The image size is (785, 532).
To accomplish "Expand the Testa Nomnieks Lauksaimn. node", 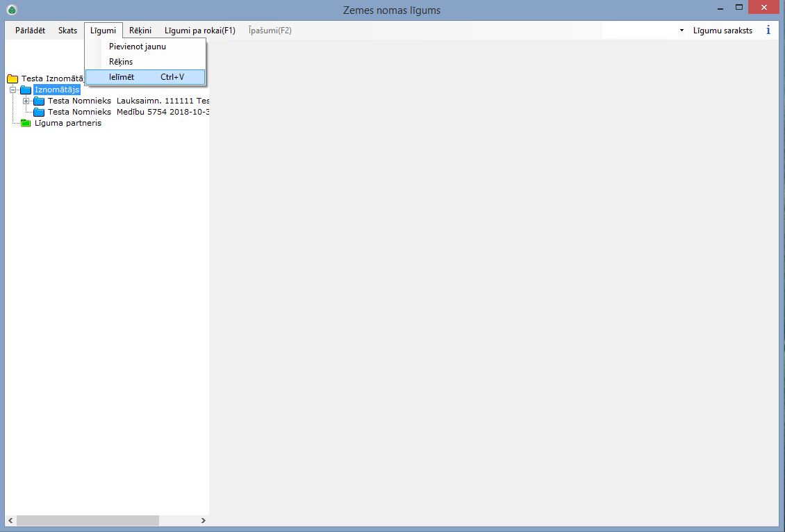I will pyautogui.click(x=26, y=101).
